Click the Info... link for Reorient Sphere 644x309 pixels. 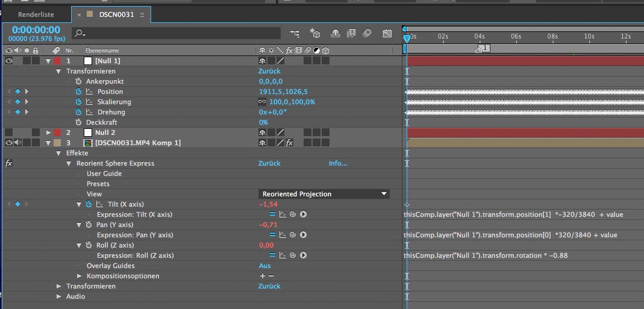(338, 163)
